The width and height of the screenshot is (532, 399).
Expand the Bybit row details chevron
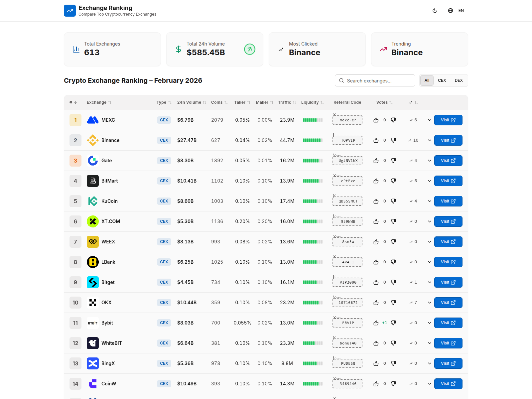(430, 323)
